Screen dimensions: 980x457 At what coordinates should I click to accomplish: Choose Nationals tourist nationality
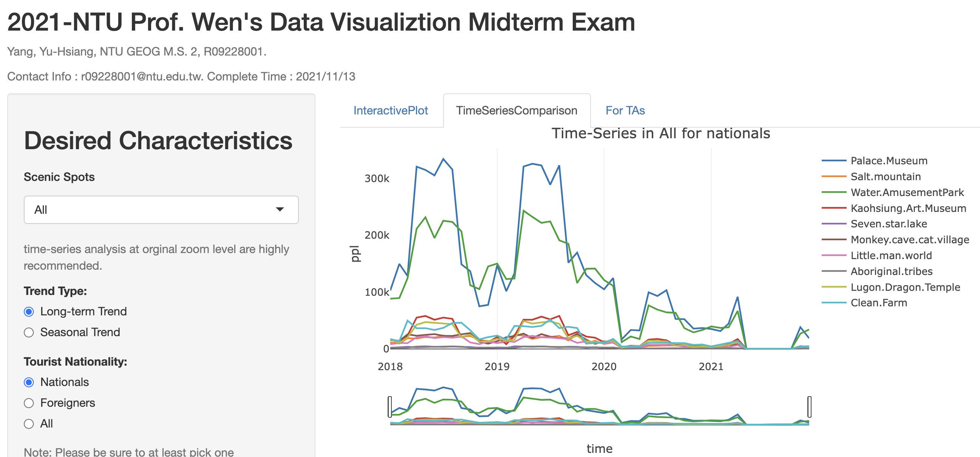point(29,382)
